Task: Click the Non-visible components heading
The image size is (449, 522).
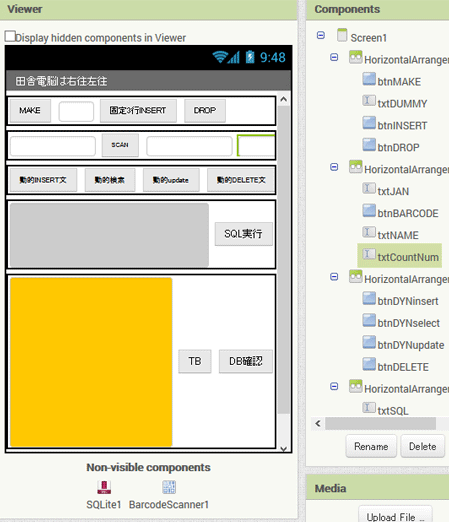Action: coord(148,467)
